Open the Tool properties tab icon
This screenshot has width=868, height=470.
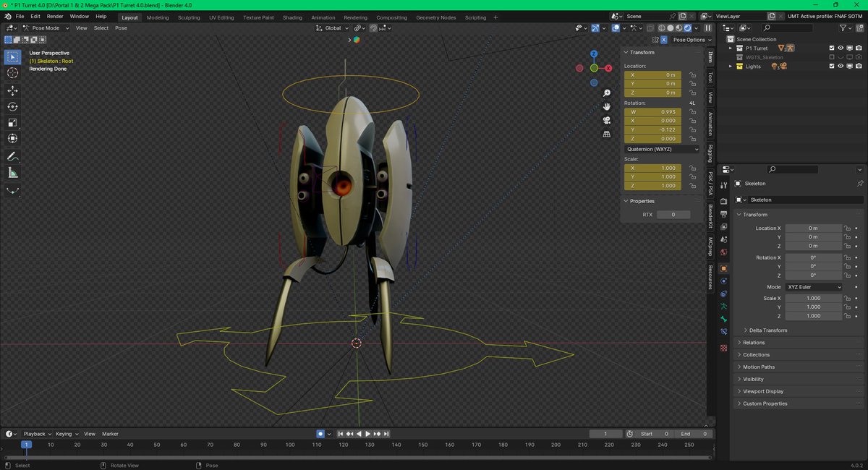click(x=724, y=186)
